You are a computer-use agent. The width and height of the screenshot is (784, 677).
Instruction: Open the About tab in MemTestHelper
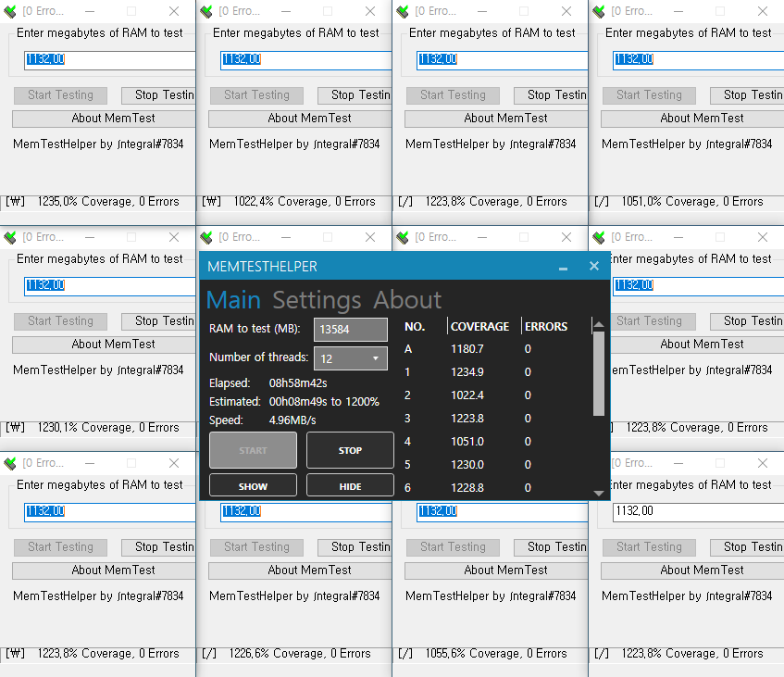[x=407, y=300]
